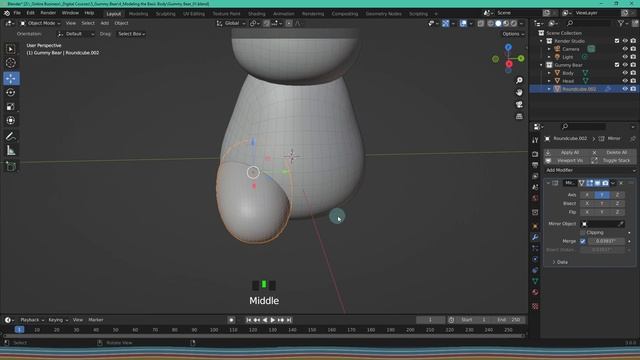Collapse the Gummy Bear collection
This screenshot has height=360, width=640.
pos(542,65)
